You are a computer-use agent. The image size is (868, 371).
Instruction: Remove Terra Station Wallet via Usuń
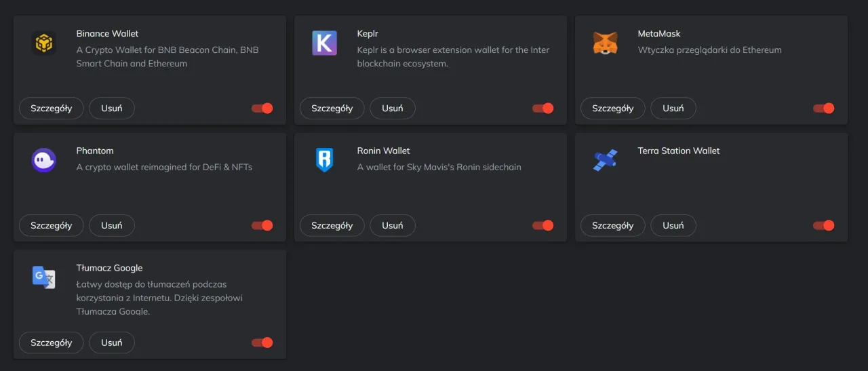coord(673,226)
